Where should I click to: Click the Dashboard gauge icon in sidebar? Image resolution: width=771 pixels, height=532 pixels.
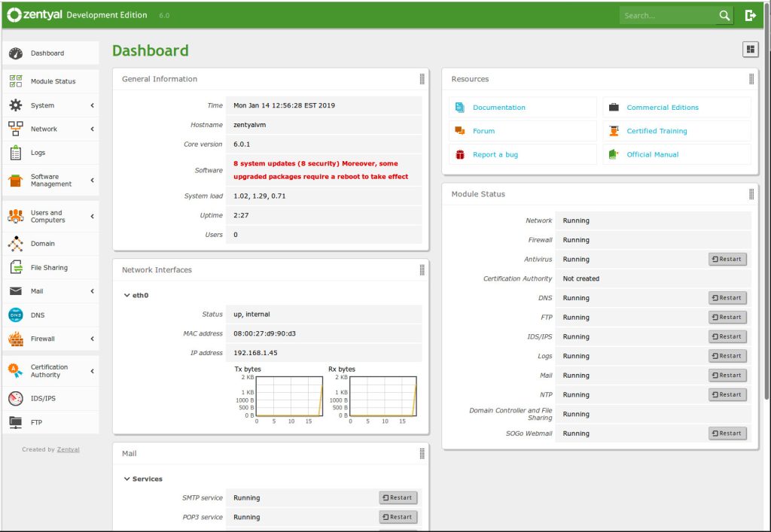click(16, 53)
